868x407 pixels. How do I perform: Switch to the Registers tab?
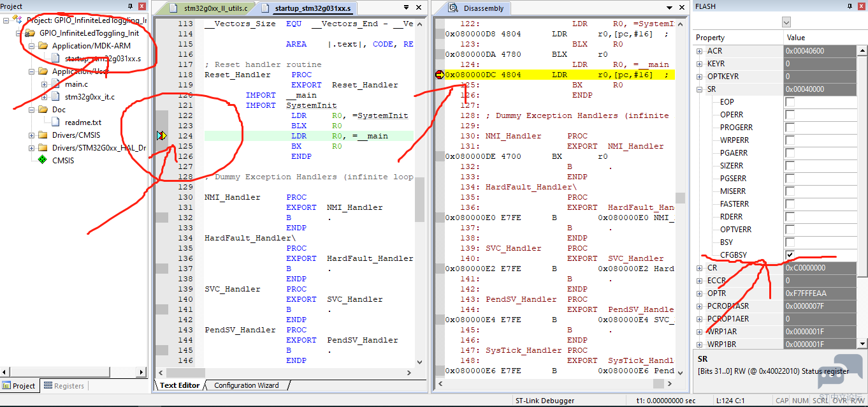click(63, 386)
